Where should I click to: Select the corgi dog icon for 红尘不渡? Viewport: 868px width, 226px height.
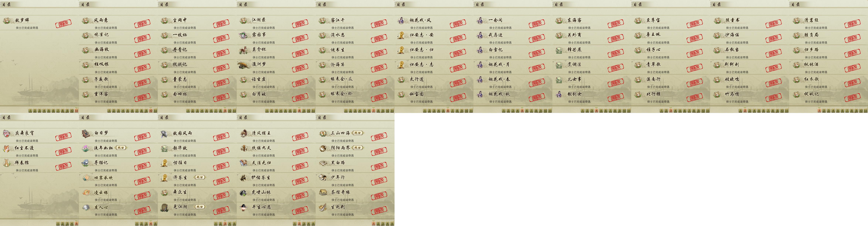7,148
